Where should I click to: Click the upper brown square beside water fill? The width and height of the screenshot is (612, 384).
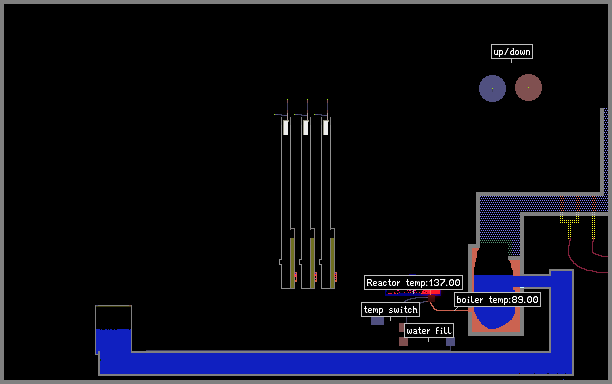pos(402,327)
